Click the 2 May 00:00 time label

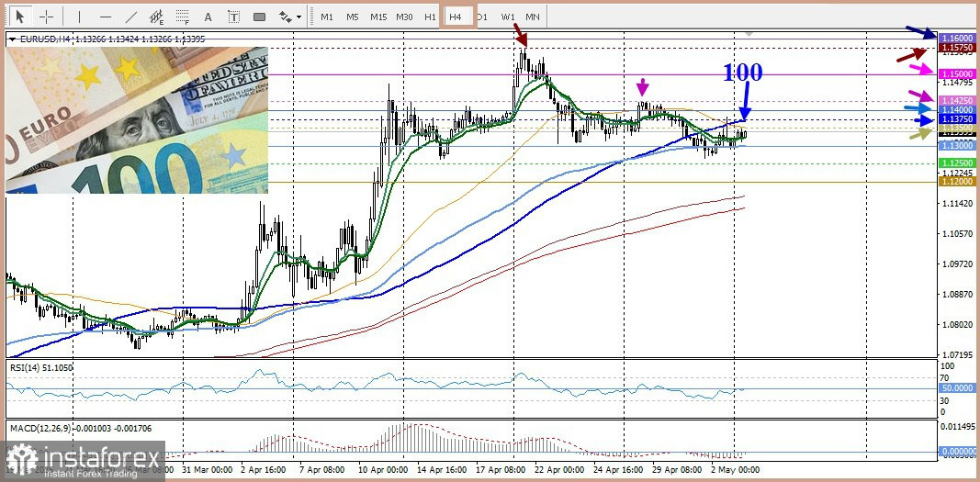point(737,469)
